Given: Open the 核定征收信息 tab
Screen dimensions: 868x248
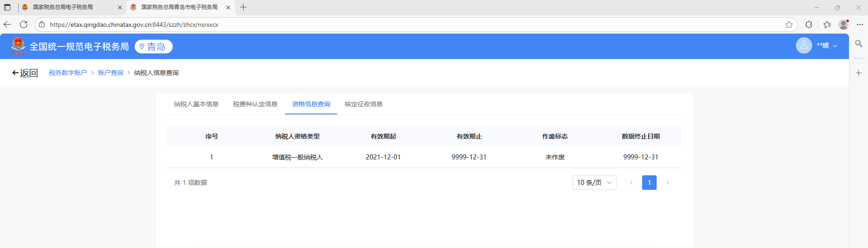Looking at the screenshot, I should 363,104.
